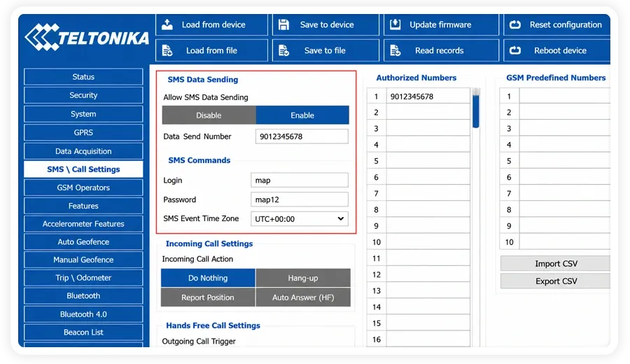Open Bluetooth 4.0 section
The width and height of the screenshot is (630, 364).
click(83, 314)
